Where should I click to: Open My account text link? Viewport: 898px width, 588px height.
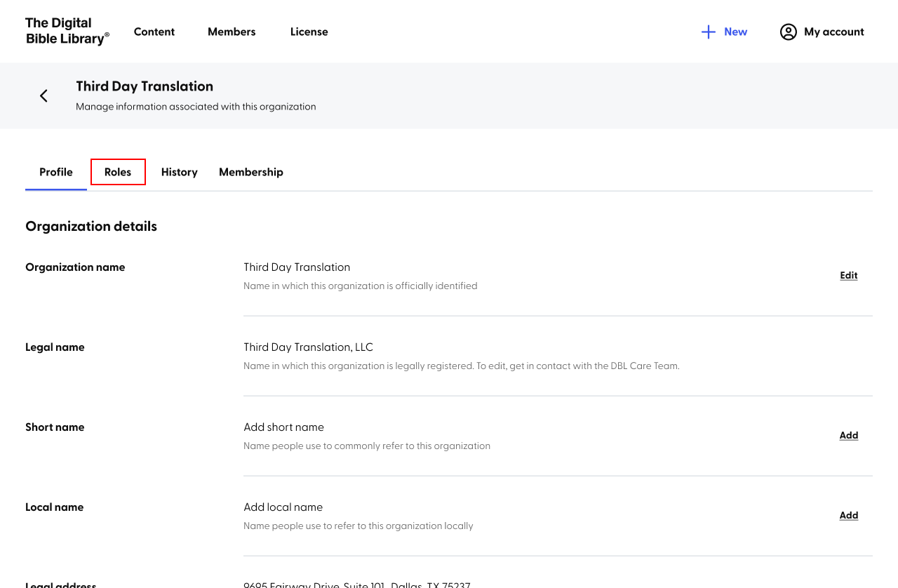click(834, 32)
